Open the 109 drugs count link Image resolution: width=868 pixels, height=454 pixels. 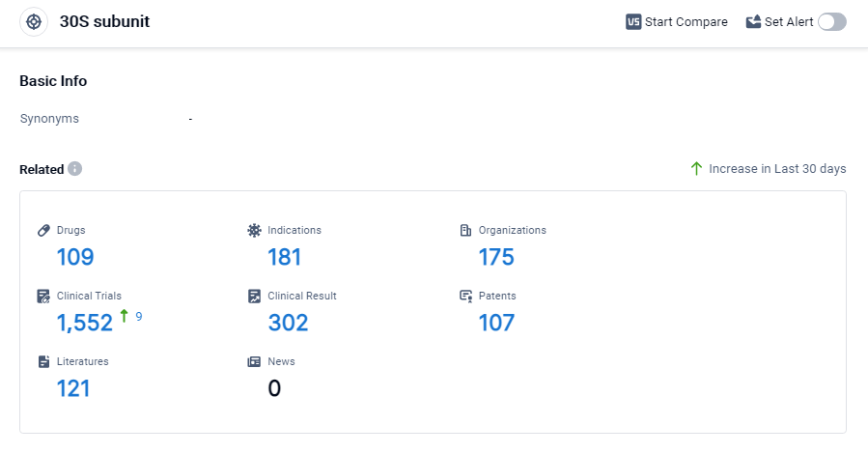(75, 257)
